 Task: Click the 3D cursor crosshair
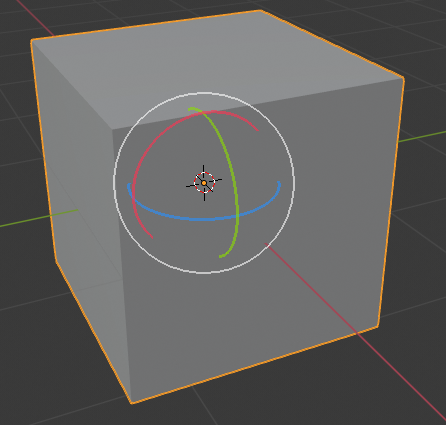coord(204,183)
